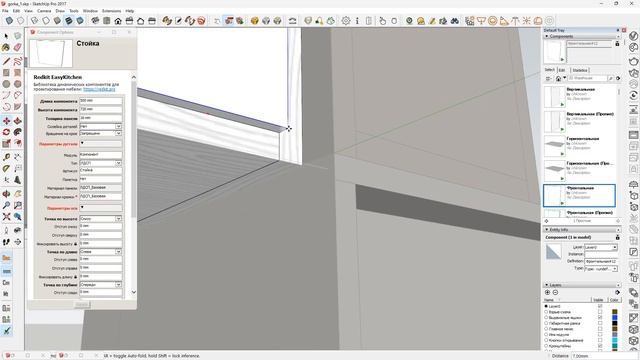
Task: Open the Camera menu
Action: coord(44,11)
